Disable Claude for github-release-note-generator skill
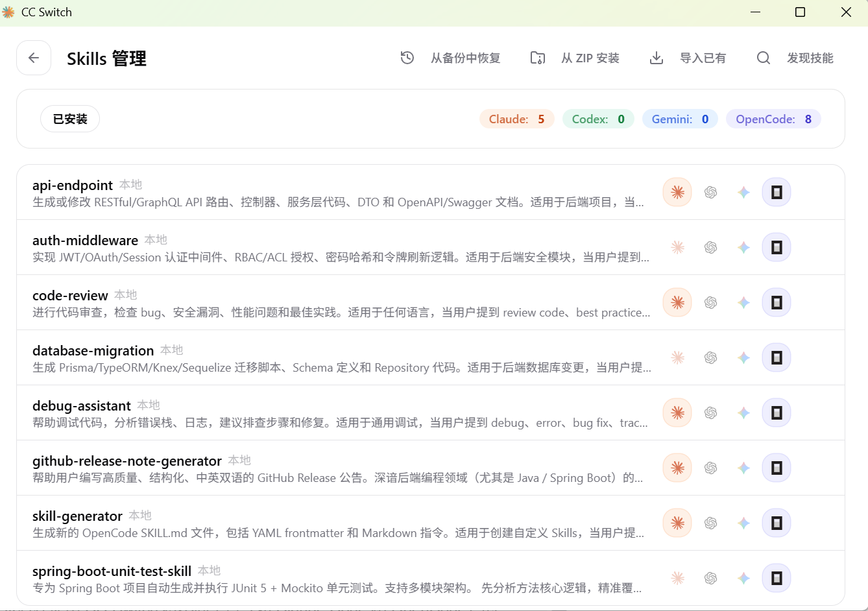Screen dimensions: 868x611 [677, 468]
